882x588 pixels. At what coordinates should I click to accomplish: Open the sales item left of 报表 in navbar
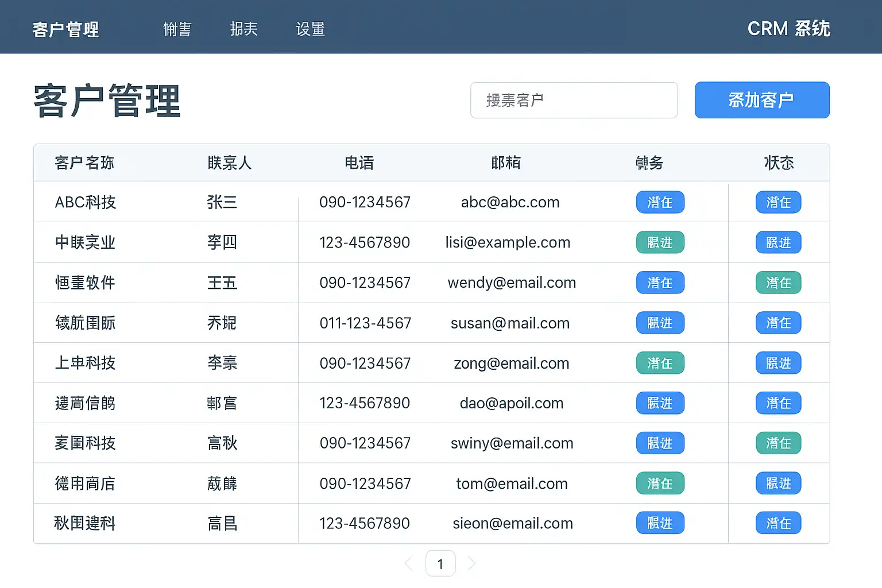tap(177, 29)
